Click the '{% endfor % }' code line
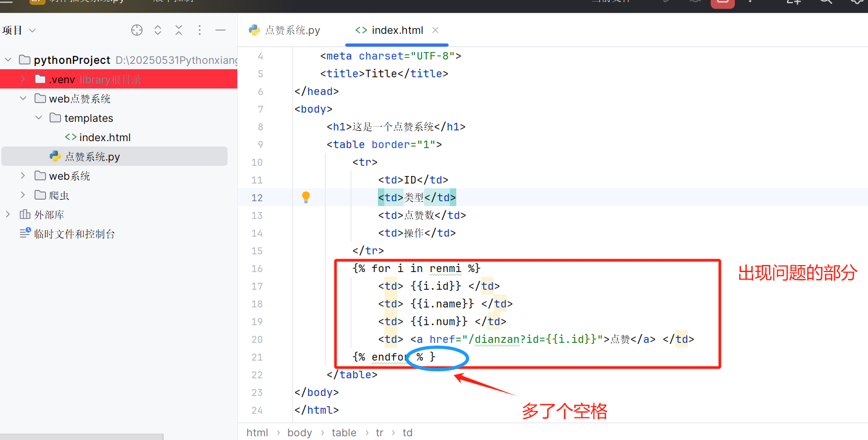The image size is (868, 440). coord(393,357)
